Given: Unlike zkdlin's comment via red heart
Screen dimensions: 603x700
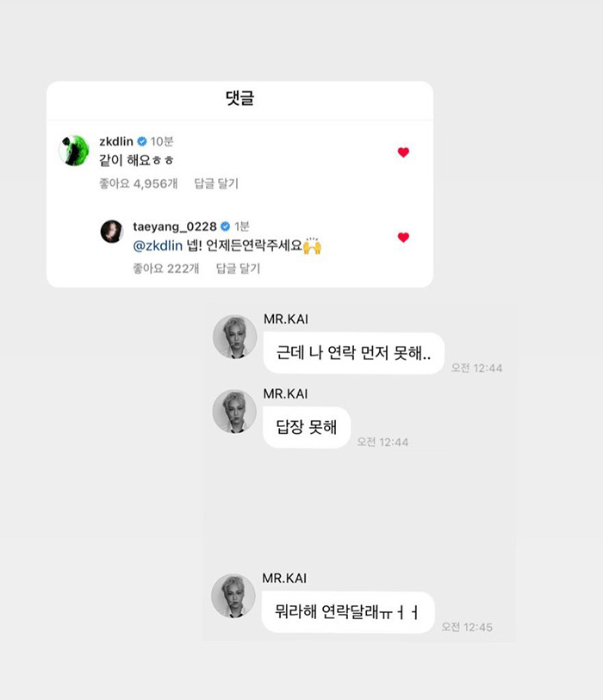Looking at the screenshot, I should (x=403, y=152).
